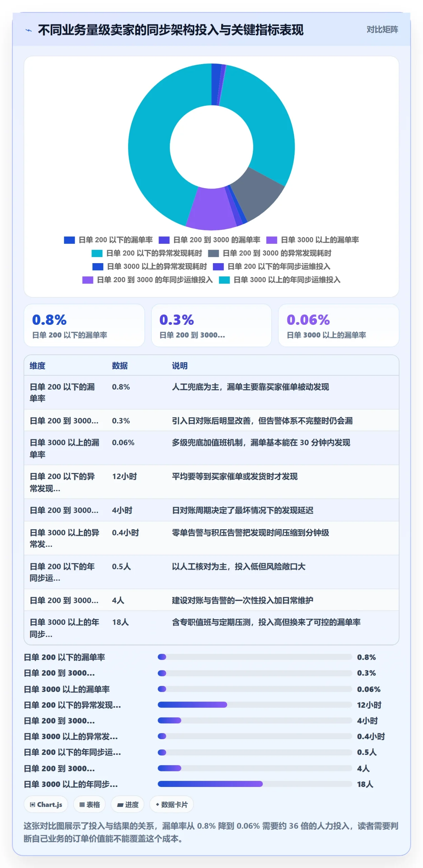This screenshot has height=868, width=423.
Task: Click the progress bar showing 4人
Action: (255, 768)
